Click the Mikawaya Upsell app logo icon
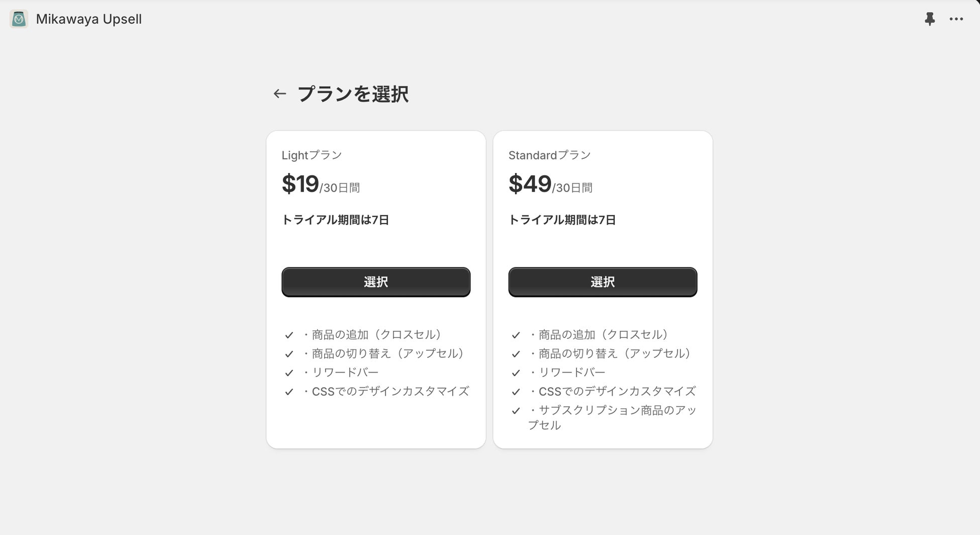This screenshot has height=535, width=980. (x=19, y=19)
